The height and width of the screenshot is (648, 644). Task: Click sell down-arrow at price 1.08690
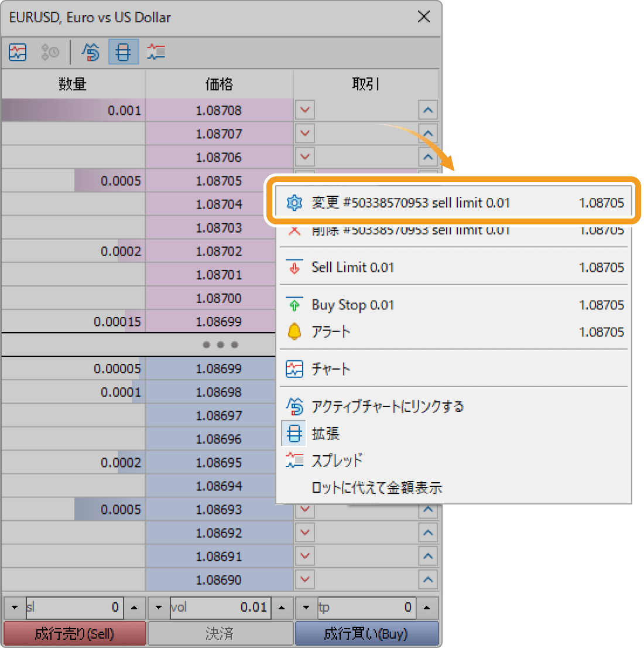click(305, 579)
